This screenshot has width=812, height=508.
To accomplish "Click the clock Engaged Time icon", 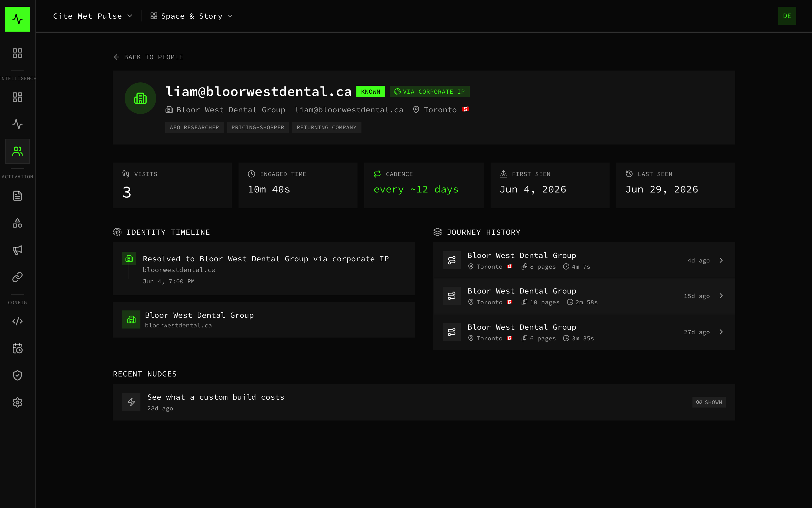I will point(251,174).
